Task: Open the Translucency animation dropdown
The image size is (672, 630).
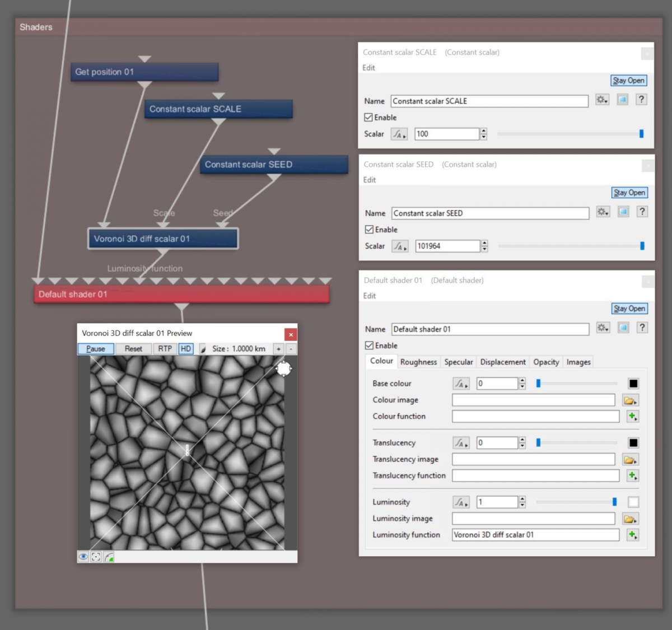Action: pyautogui.click(x=460, y=442)
